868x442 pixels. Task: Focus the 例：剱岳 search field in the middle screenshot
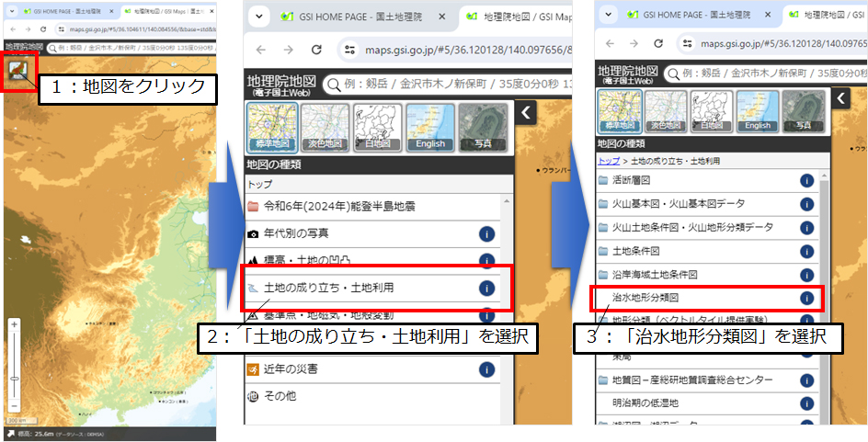tap(447, 85)
